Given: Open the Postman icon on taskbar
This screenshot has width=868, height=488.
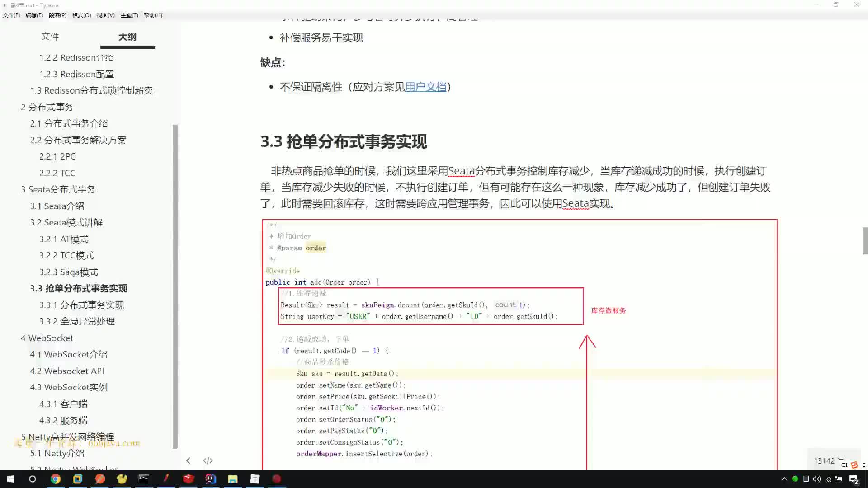Looking at the screenshot, I should pyautogui.click(x=100, y=479).
